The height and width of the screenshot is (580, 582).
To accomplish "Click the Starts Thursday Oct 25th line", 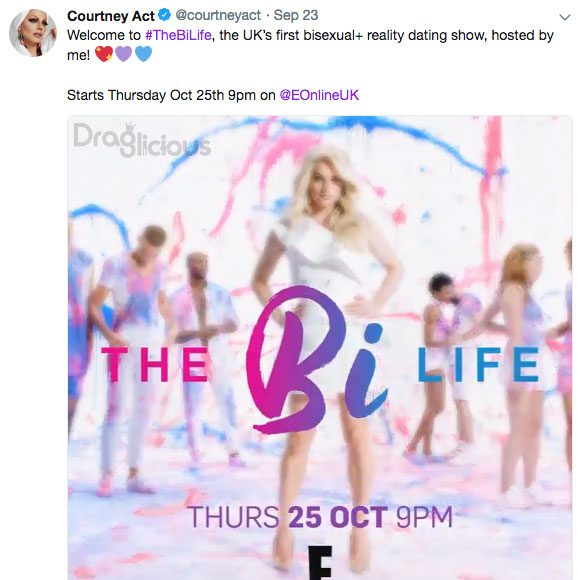I will 213,95.
